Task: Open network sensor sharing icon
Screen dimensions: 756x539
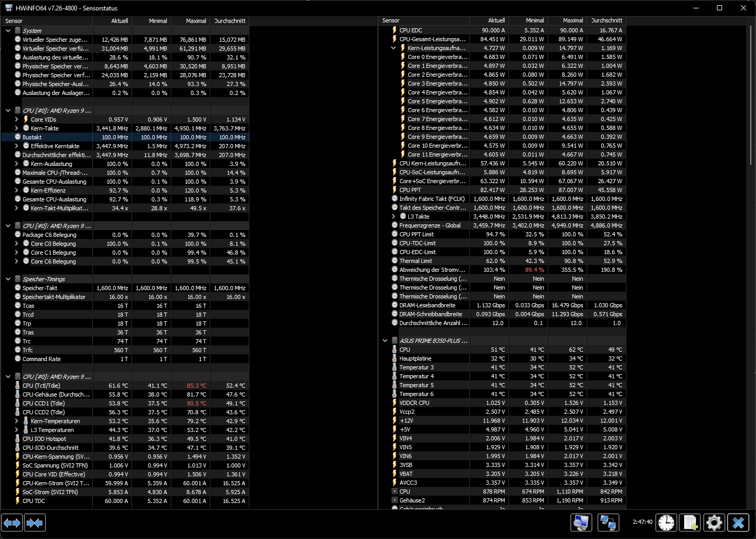Action: point(608,522)
